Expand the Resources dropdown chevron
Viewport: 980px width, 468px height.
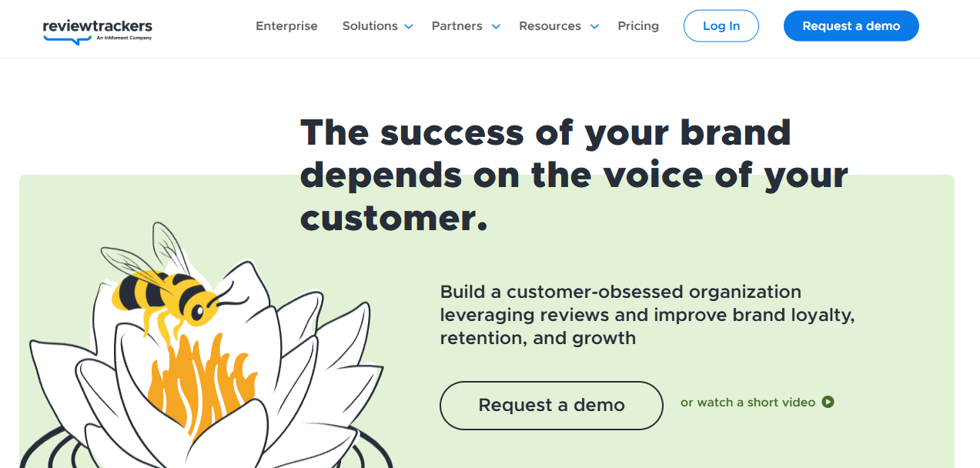(594, 27)
